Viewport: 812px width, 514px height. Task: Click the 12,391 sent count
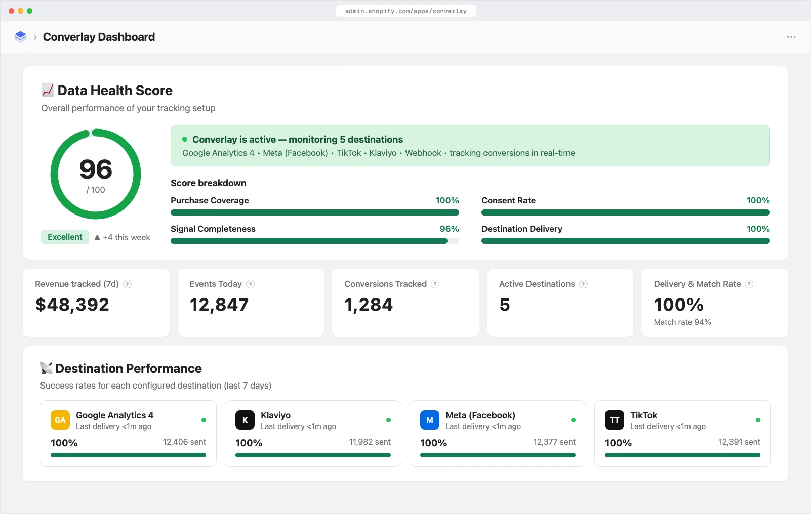[x=739, y=442]
